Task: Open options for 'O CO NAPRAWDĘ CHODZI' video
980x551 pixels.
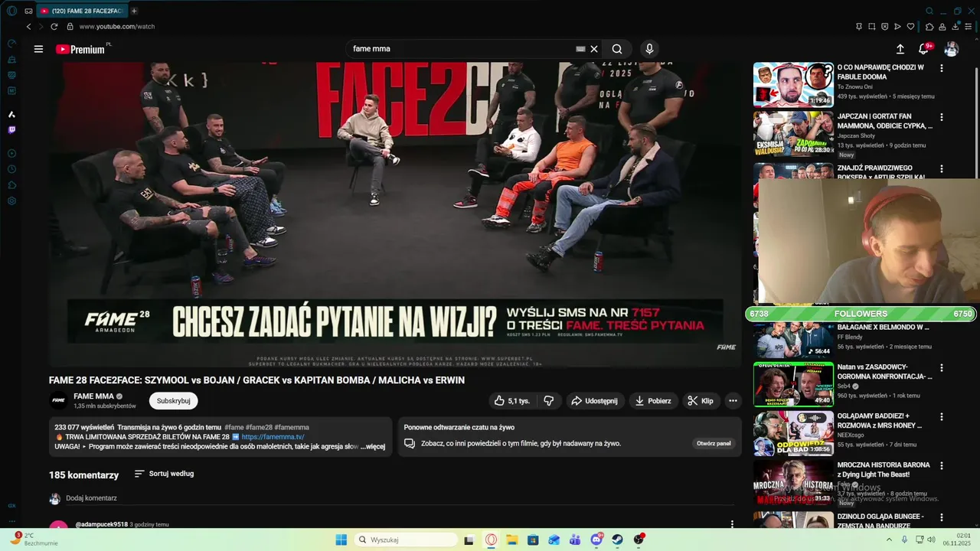Action: (x=942, y=68)
